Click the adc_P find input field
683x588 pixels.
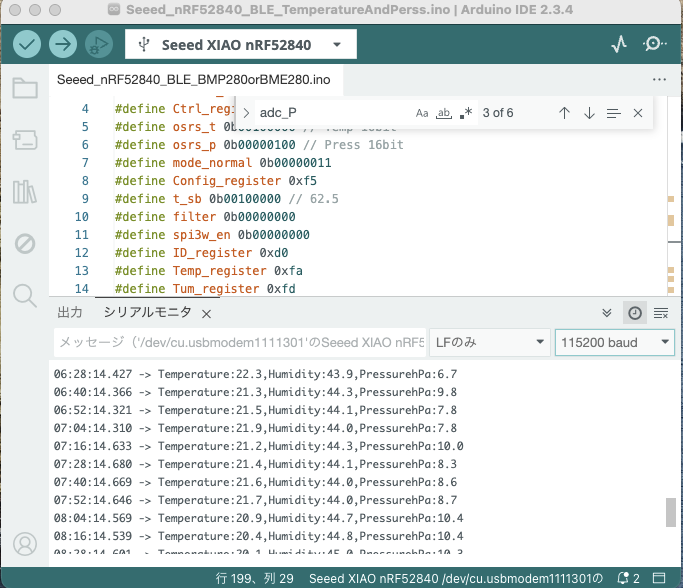coord(333,113)
